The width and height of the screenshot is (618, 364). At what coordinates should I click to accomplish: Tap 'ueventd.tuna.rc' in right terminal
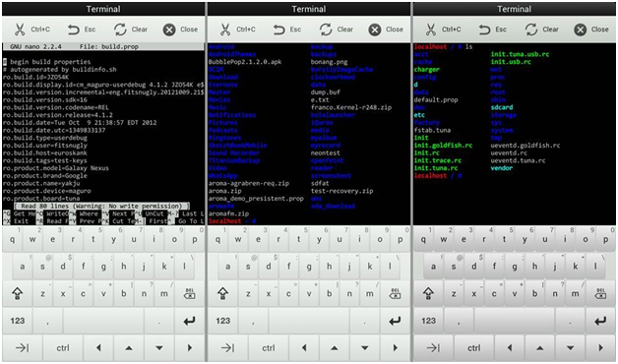(518, 160)
